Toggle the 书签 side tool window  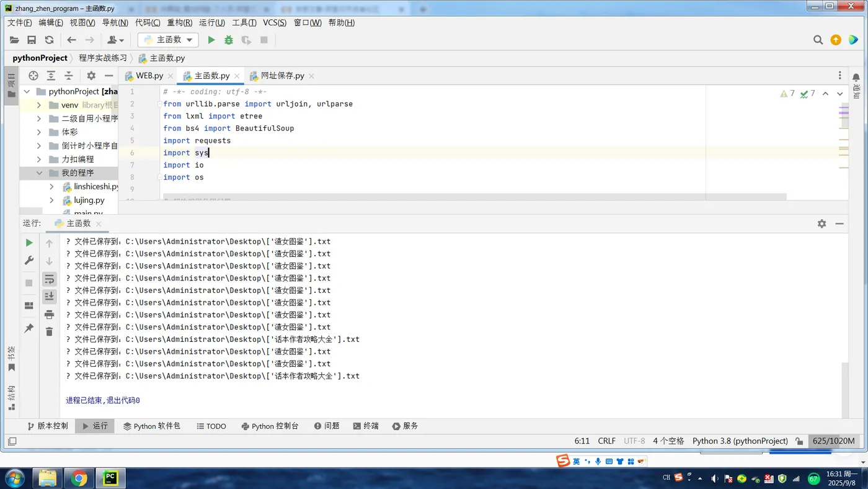pos(11,359)
